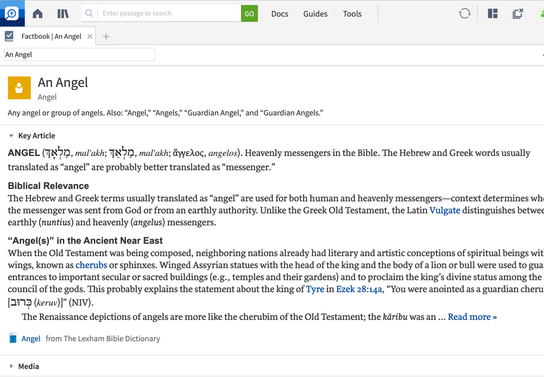The image size is (544, 377).
Task: Add a new tab with plus
Action: tap(106, 36)
